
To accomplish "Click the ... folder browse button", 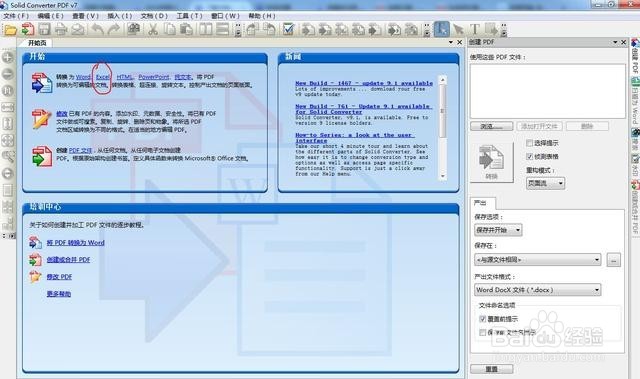I will tap(613, 259).
